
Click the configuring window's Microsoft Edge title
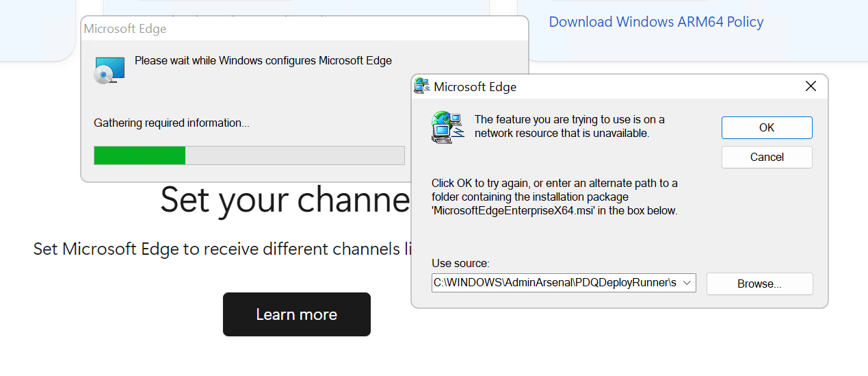(x=125, y=29)
